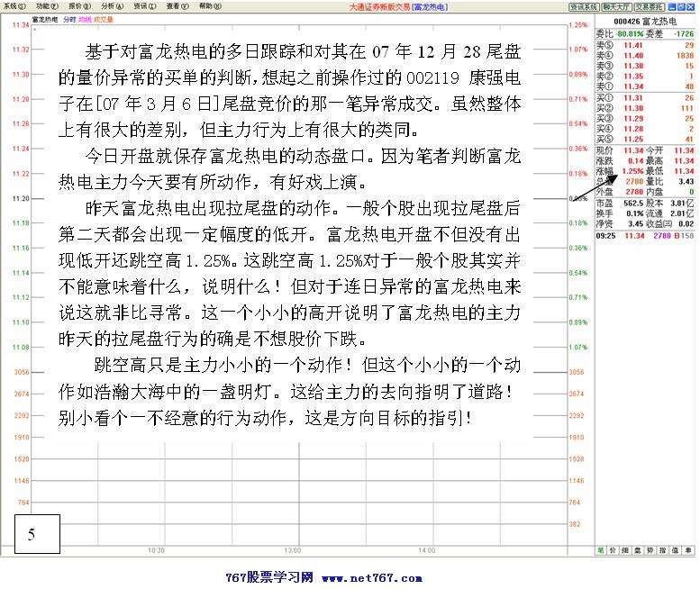The height and width of the screenshot is (589, 700).
Task: Select the 细 detail tab
Action: [x=626, y=548]
